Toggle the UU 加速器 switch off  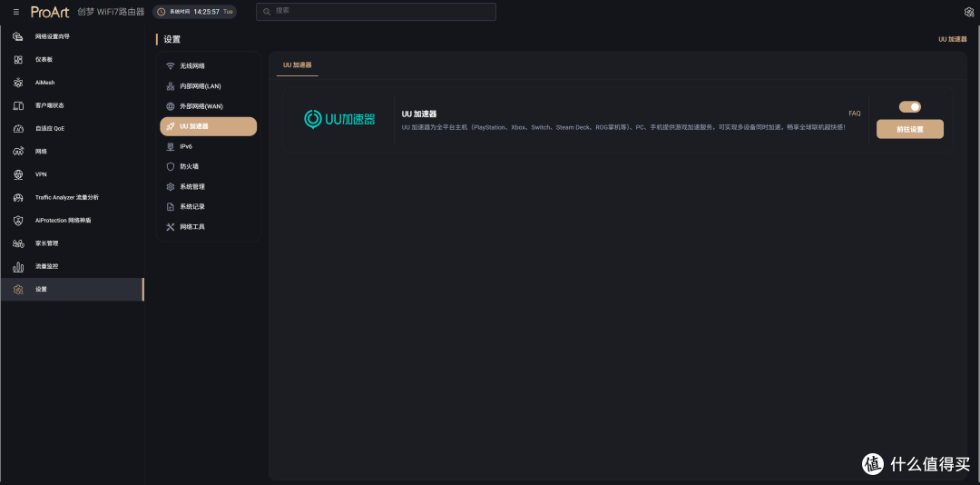[910, 107]
